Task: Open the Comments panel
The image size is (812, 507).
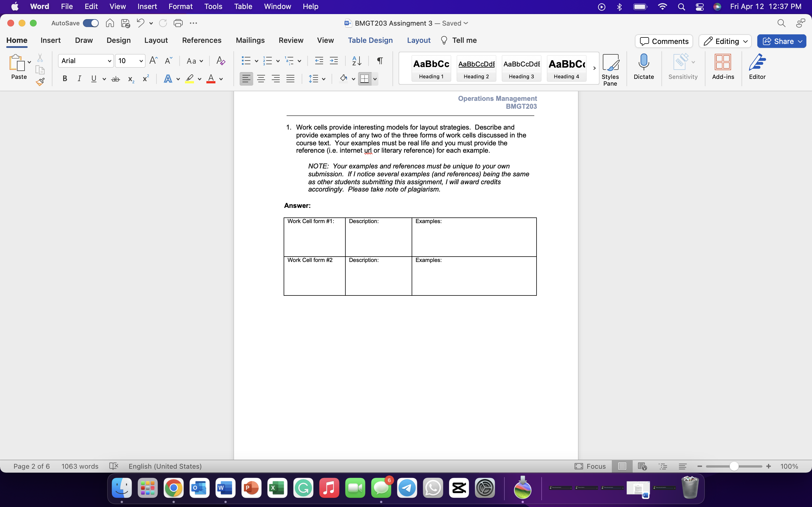Action: coord(663,41)
